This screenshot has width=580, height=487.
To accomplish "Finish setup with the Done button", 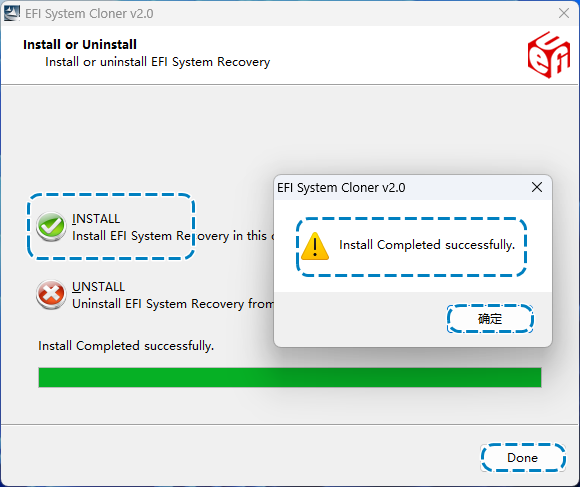I will point(523,458).
